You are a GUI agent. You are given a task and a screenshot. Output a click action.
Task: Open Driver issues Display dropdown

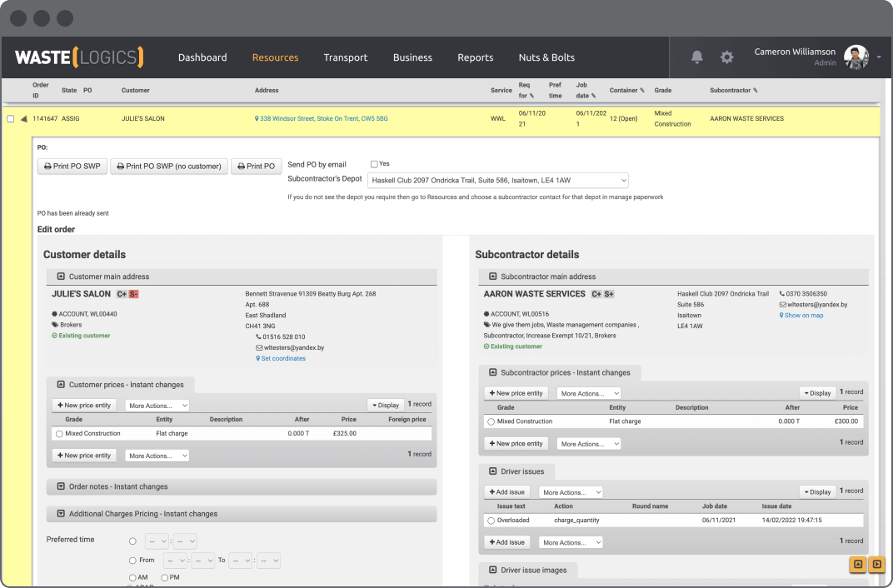pos(817,492)
